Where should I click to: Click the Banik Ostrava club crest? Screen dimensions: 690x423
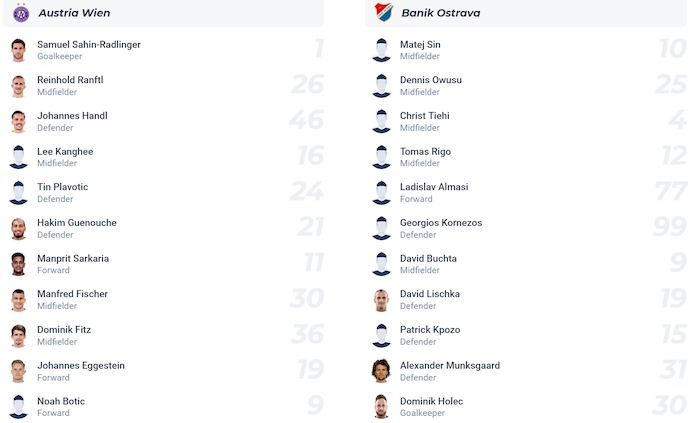click(383, 12)
